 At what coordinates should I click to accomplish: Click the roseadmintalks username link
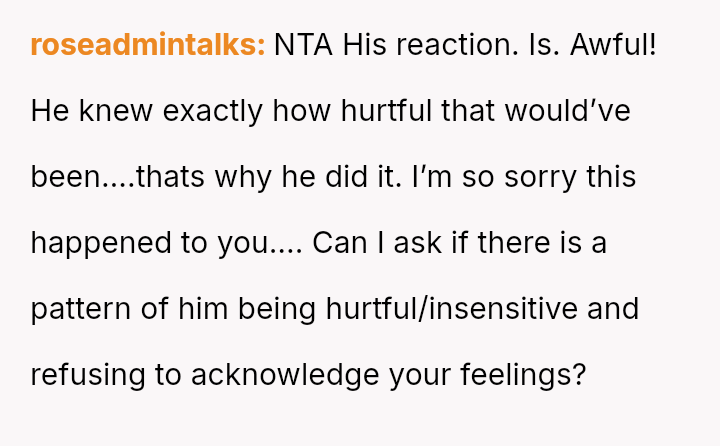pos(147,45)
